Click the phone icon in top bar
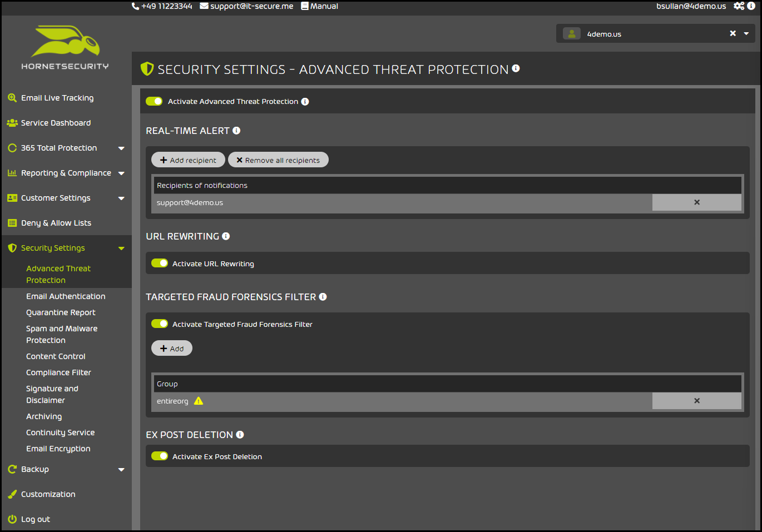The width and height of the screenshot is (762, 532). coord(135,6)
